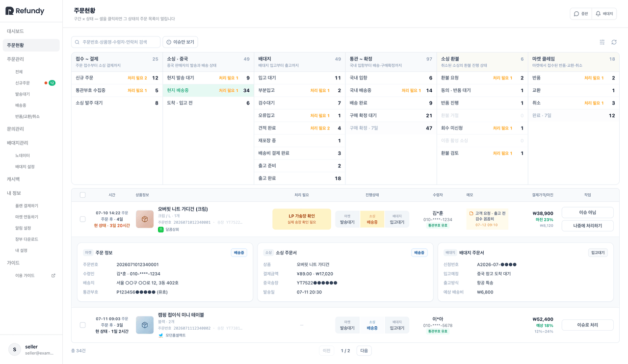The height and width of the screenshot is (364, 628).
Task: Click the LP 가송장 확인 alert
Action: point(302,219)
